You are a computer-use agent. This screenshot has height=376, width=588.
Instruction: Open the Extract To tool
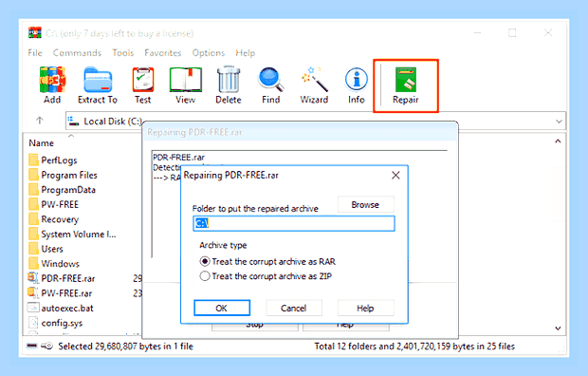click(x=98, y=85)
